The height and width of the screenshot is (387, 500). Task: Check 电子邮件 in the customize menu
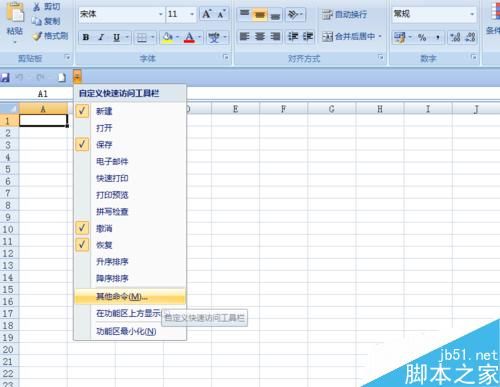[129, 161]
